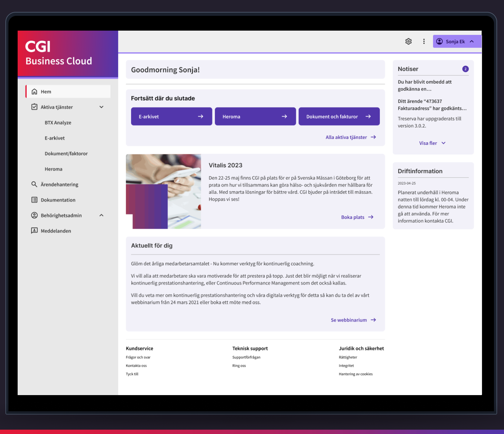The image size is (504, 434).
Task: Click the Hem house icon
Action: [x=34, y=91]
